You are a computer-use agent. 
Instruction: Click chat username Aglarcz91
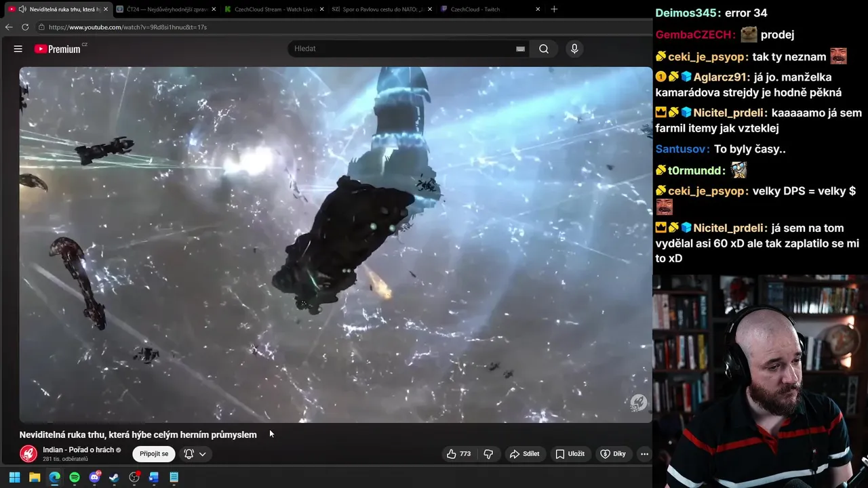pos(720,77)
